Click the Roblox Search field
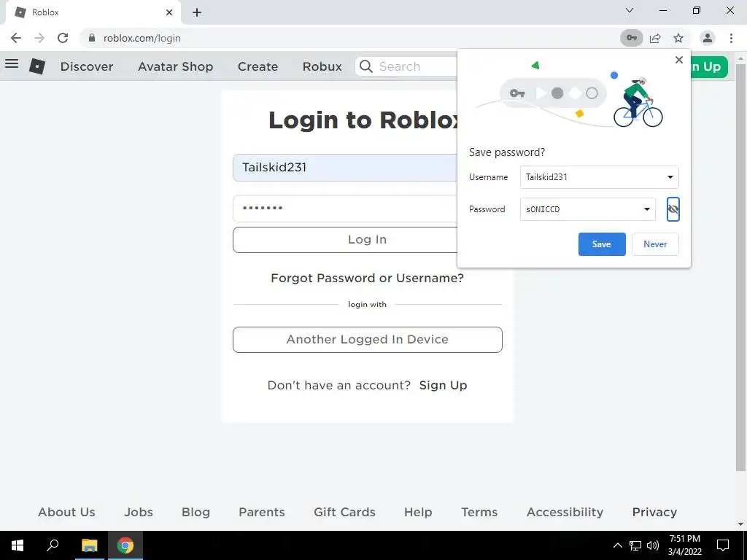The height and width of the screenshot is (560, 747). 408,66
